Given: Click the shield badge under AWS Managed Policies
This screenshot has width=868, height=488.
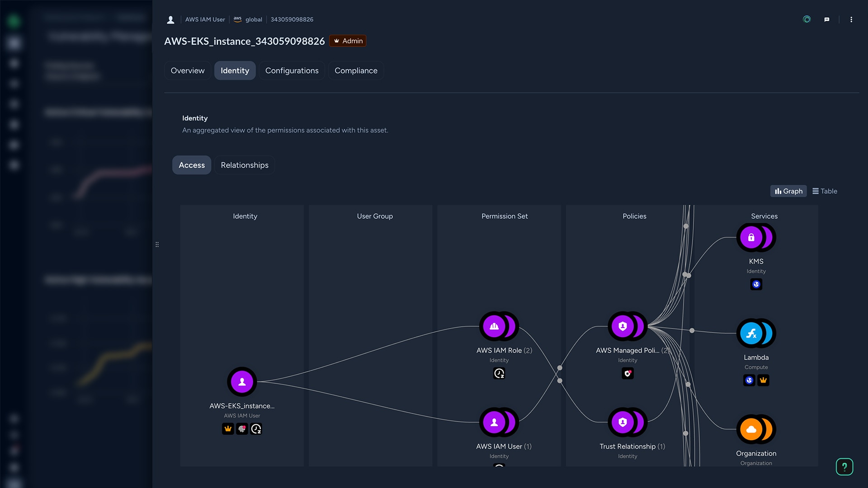Looking at the screenshot, I should point(627,373).
